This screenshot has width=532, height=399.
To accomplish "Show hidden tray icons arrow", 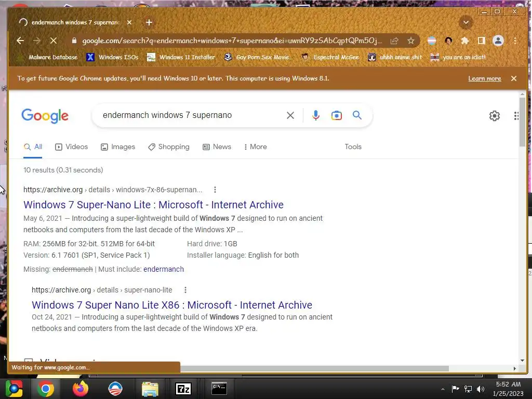I will tap(443, 389).
